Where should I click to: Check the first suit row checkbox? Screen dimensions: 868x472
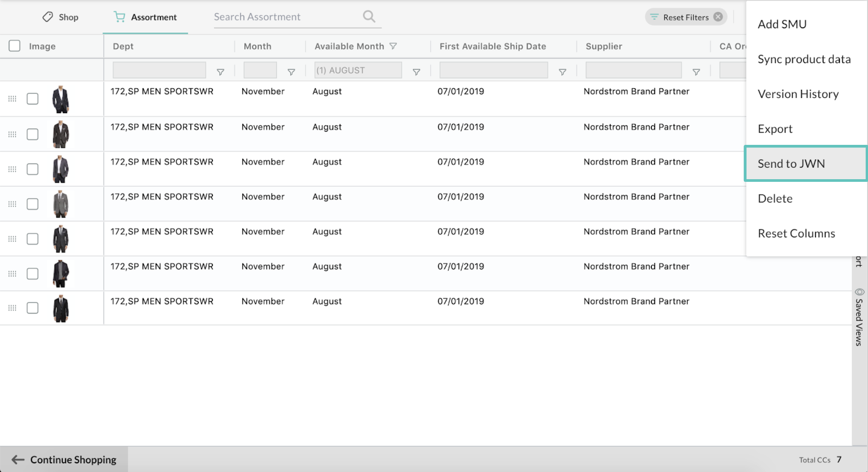33,99
